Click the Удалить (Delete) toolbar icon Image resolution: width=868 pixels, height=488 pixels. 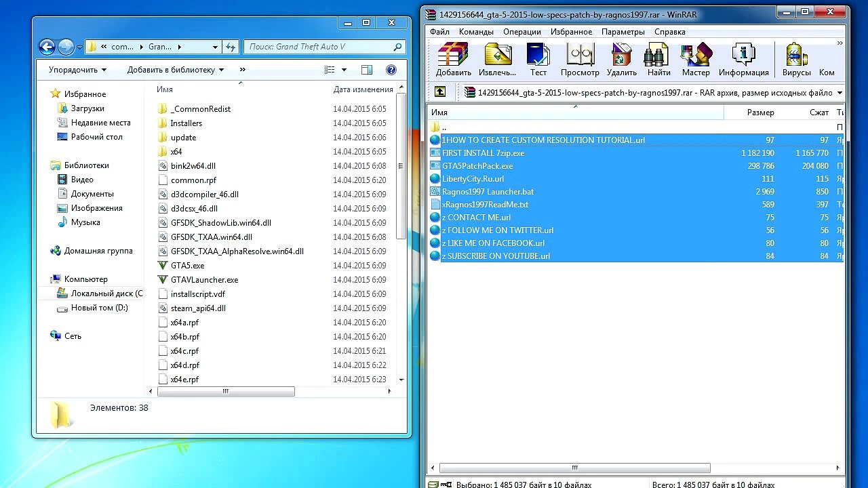click(x=622, y=60)
